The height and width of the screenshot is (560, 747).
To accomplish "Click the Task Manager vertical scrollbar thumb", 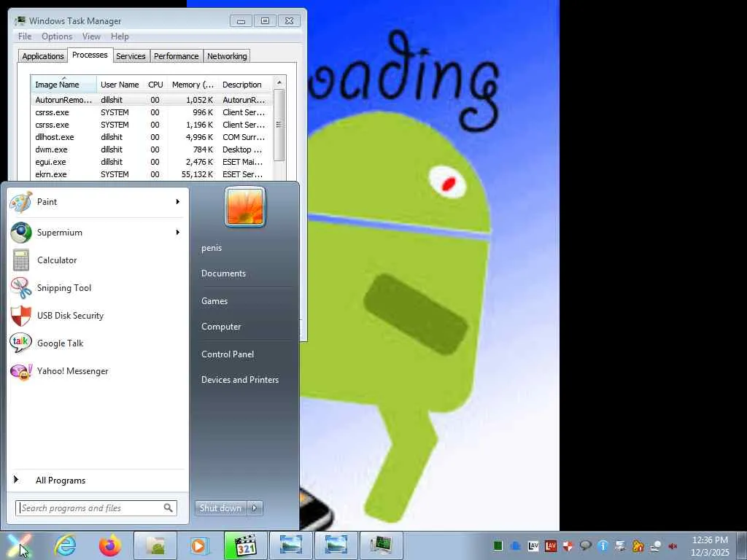I will coord(279,125).
